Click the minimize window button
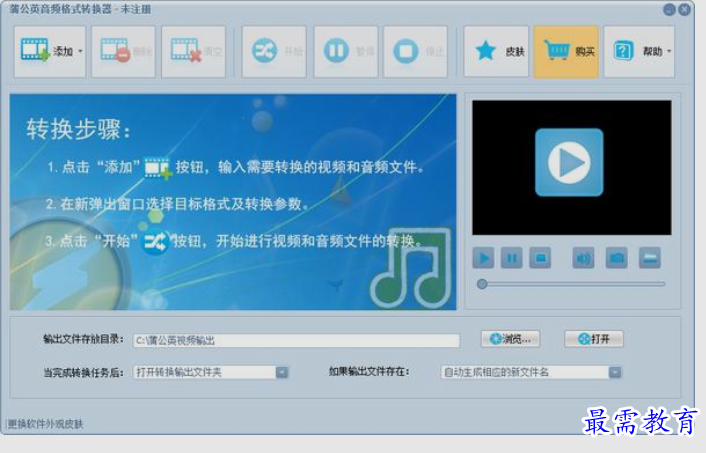The height and width of the screenshot is (453, 706). (x=669, y=9)
